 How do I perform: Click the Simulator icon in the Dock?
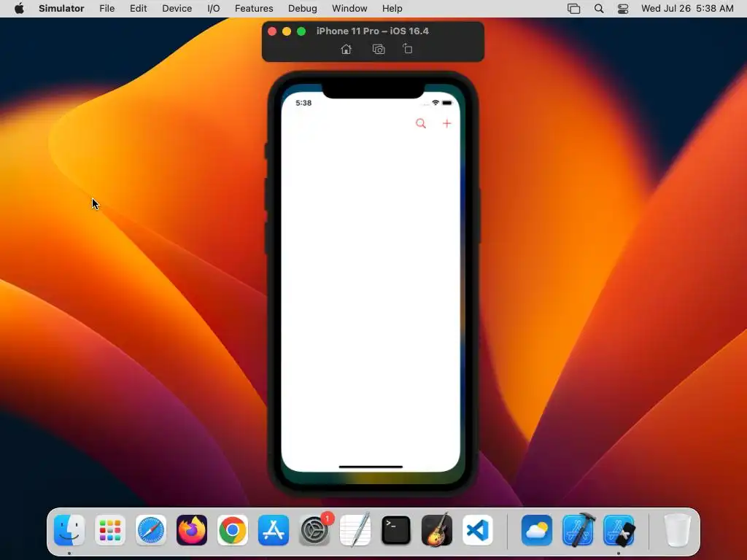tap(619, 530)
